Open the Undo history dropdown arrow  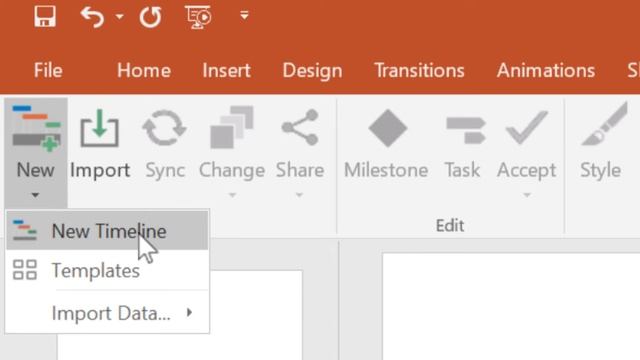(x=120, y=17)
